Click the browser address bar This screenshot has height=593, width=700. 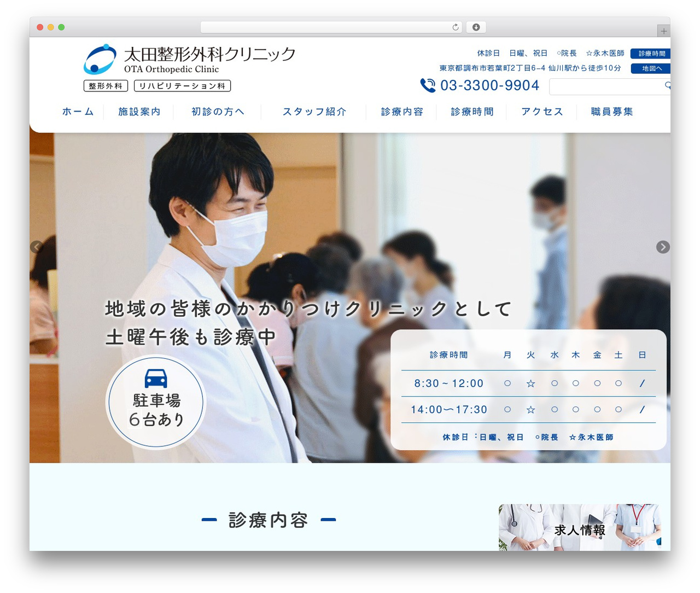coord(331,27)
